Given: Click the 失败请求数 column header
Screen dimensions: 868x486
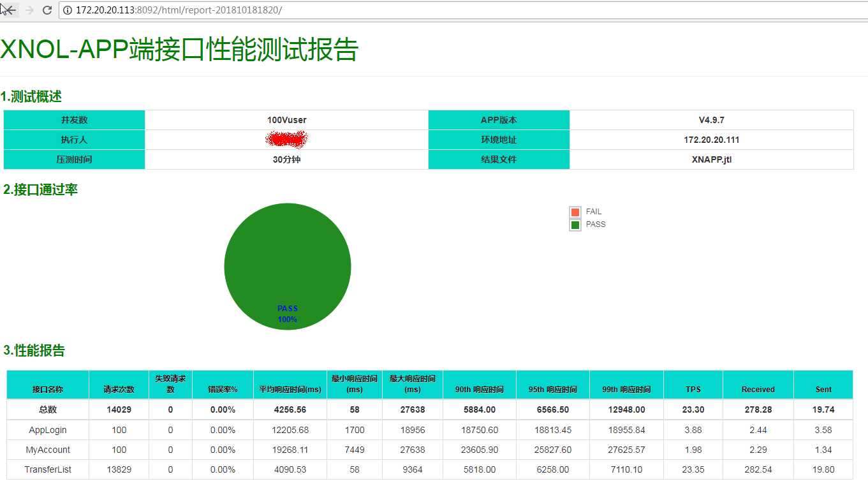Looking at the screenshot, I should [170, 385].
